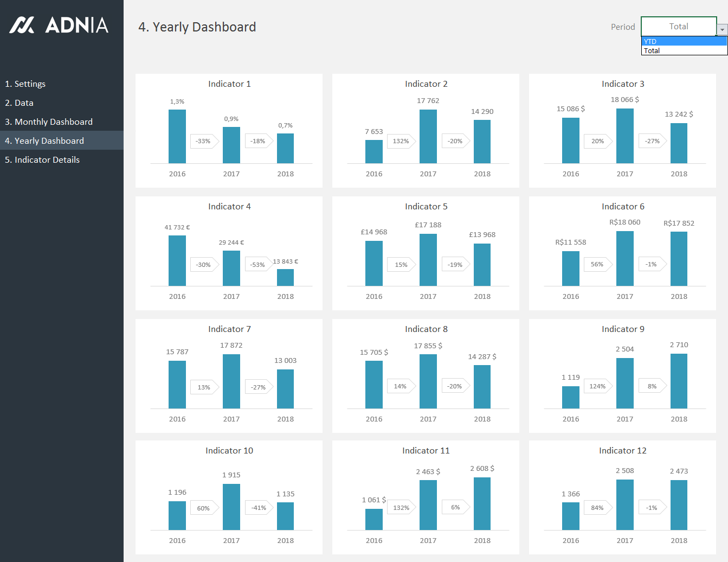Image resolution: width=728 pixels, height=562 pixels.
Task: Click the -41% arrow in Indicator 10
Action: (x=259, y=508)
